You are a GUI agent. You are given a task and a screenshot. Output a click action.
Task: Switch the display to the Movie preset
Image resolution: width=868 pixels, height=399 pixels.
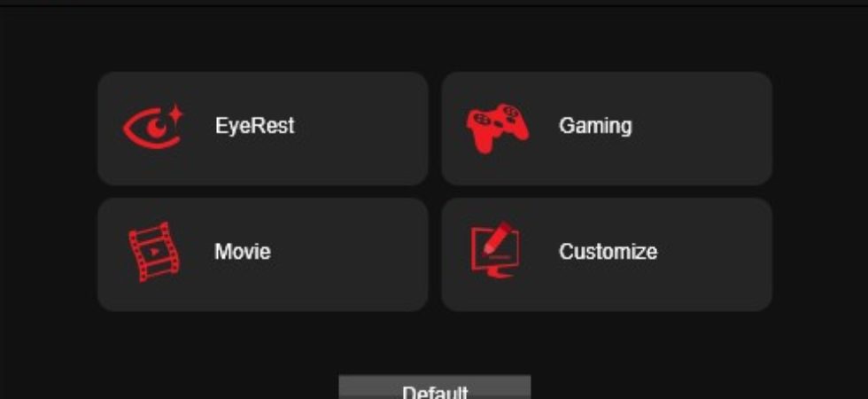(263, 254)
